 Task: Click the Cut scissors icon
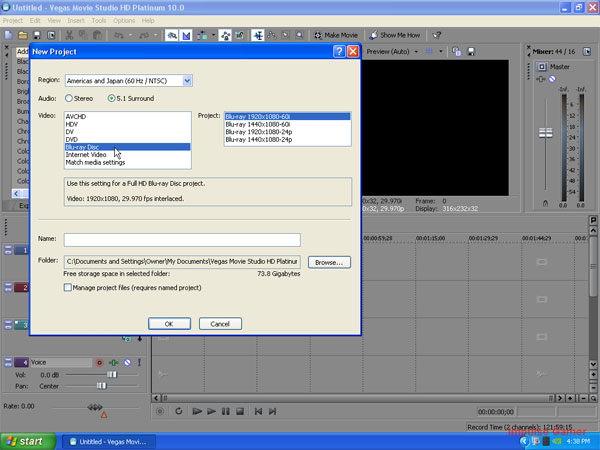point(69,36)
